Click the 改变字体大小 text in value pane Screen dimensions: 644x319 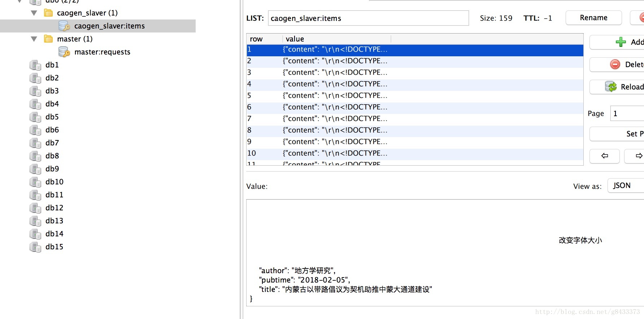click(x=580, y=240)
